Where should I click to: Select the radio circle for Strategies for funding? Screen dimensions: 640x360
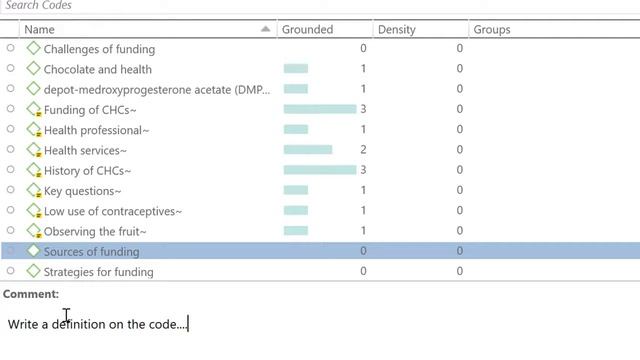[11, 271]
